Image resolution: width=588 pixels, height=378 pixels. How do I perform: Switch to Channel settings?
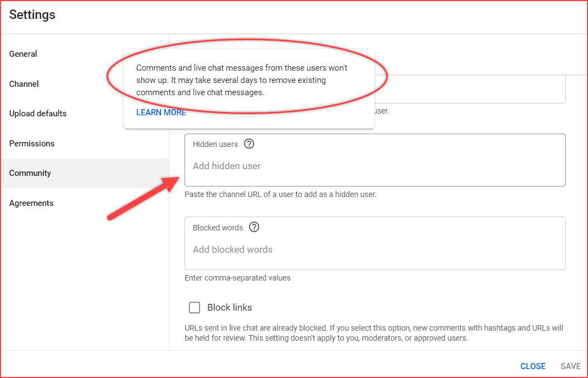point(24,84)
